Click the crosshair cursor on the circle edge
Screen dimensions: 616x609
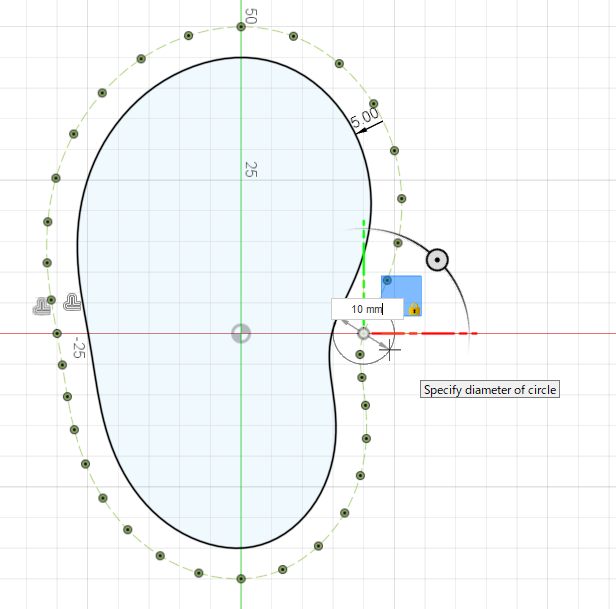click(390, 348)
